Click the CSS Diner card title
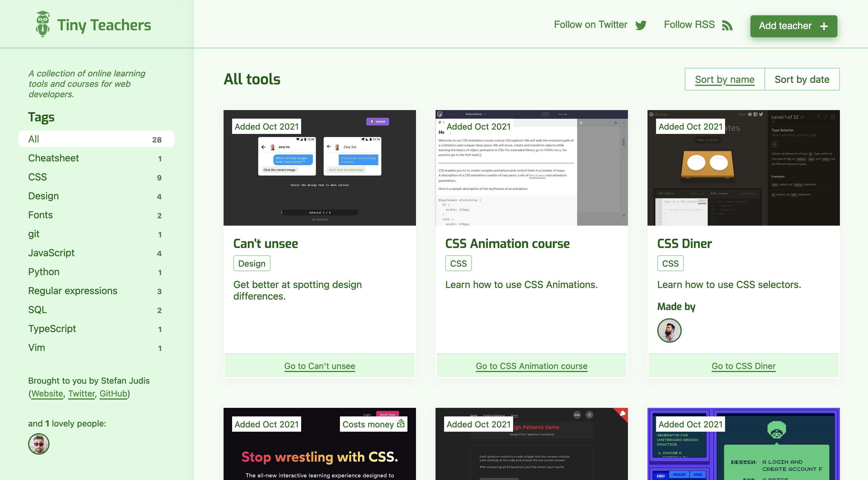The width and height of the screenshot is (868, 480). 684,243
